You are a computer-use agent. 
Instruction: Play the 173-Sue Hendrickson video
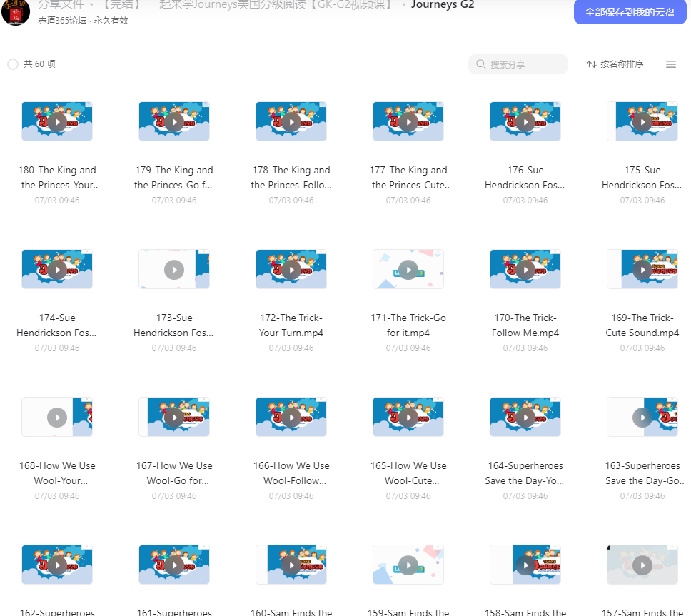click(x=174, y=270)
